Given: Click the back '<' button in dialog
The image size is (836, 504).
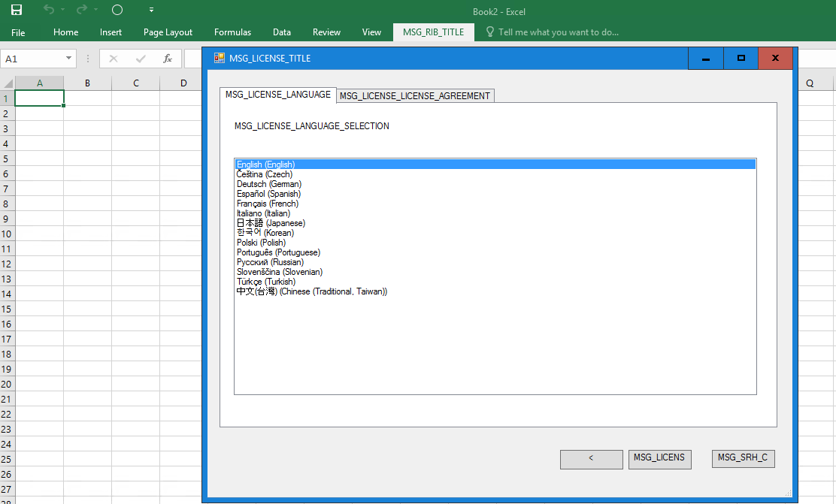Looking at the screenshot, I should point(591,459).
